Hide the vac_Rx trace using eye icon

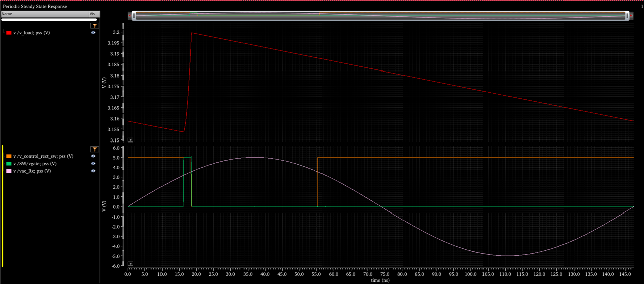[93, 171]
